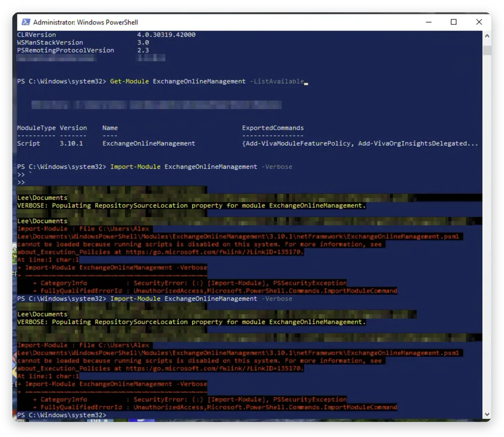Click the vertical scrollbar thumb
The width and height of the screenshot is (504, 437).
coord(487,50)
